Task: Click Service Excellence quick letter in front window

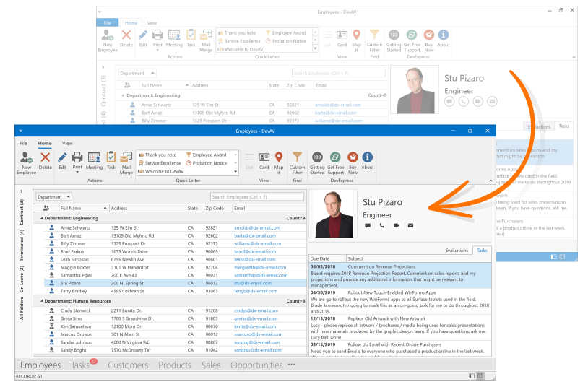Action: (160, 162)
